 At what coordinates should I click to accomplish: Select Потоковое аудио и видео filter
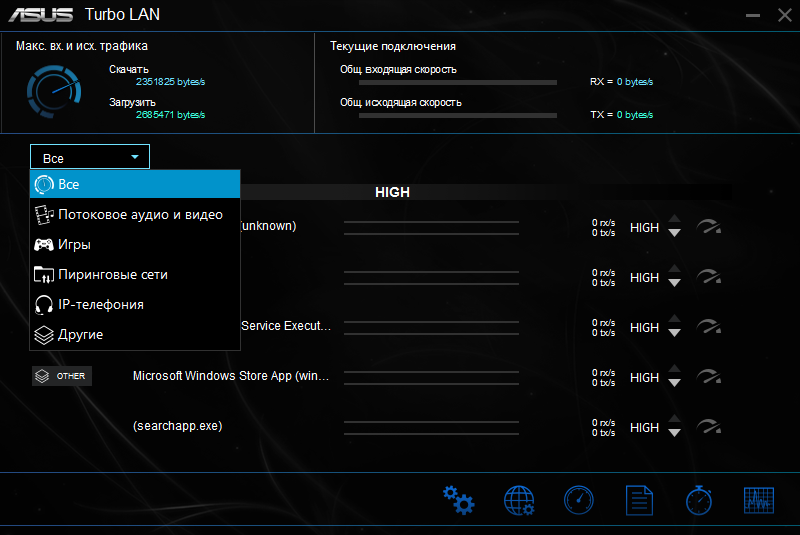[135, 214]
